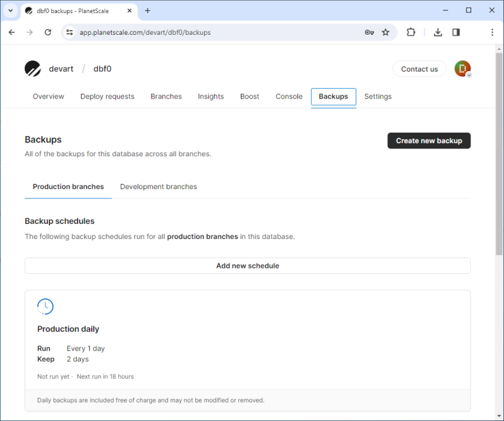This screenshot has width=504, height=421.
Task: Open the Deploy requests tab
Action: tap(107, 97)
